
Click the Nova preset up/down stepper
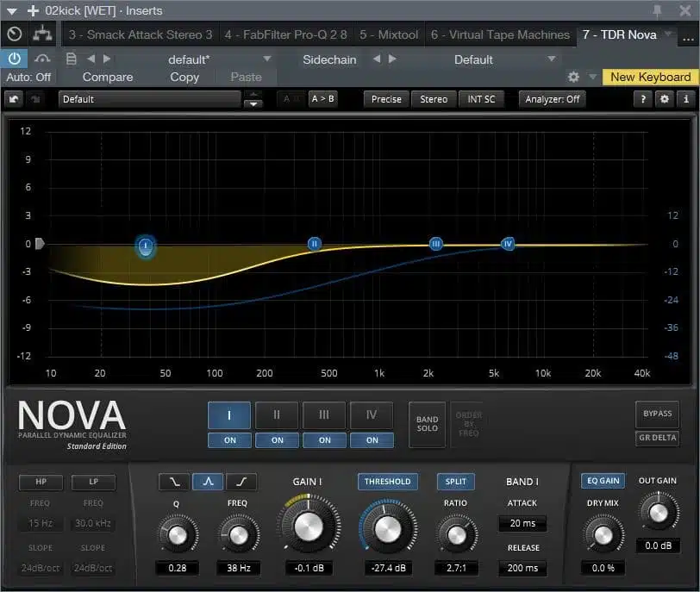(x=253, y=99)
